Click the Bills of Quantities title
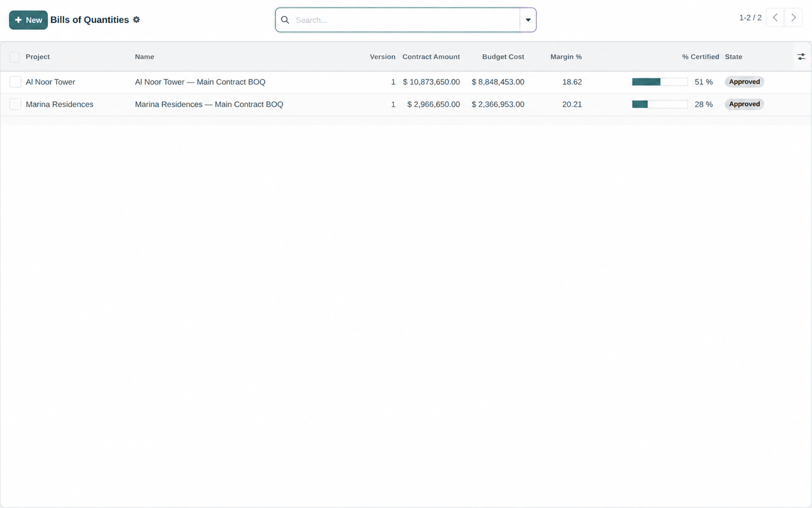This screenshot has height=508, width=812. [x=90, y=20]
